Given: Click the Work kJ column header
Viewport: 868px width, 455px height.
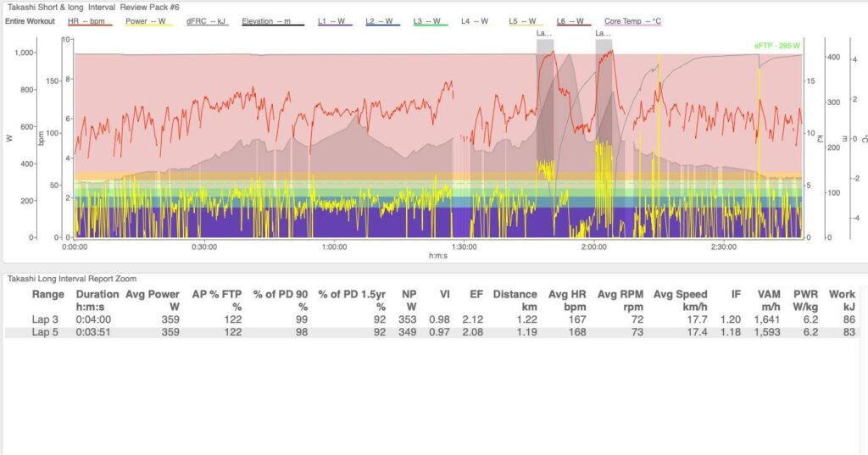Looking at the screenshot, I should pos(842,295).
